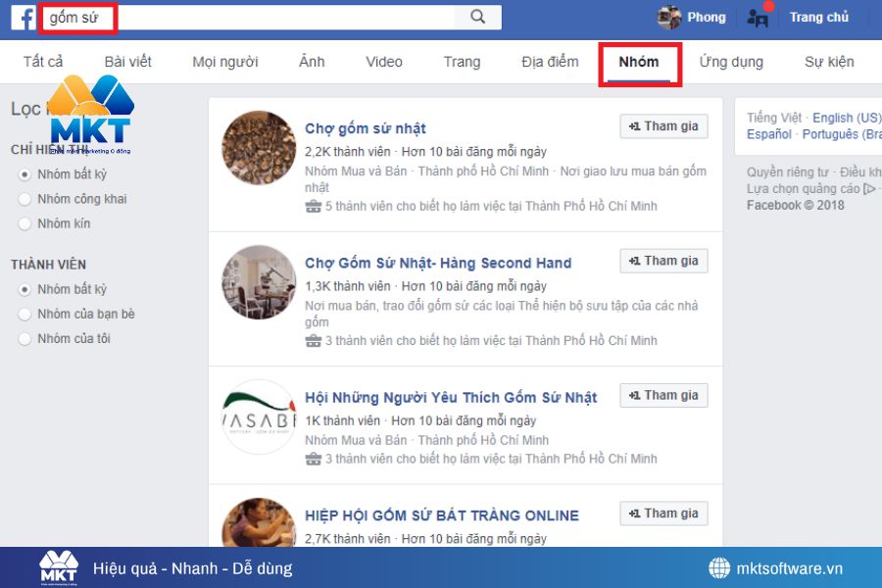Viewport: 882px width, 588px height.
Task: Join Chợ gốm sứ nhật via Tham gia button
Action: tap(663, 125)
